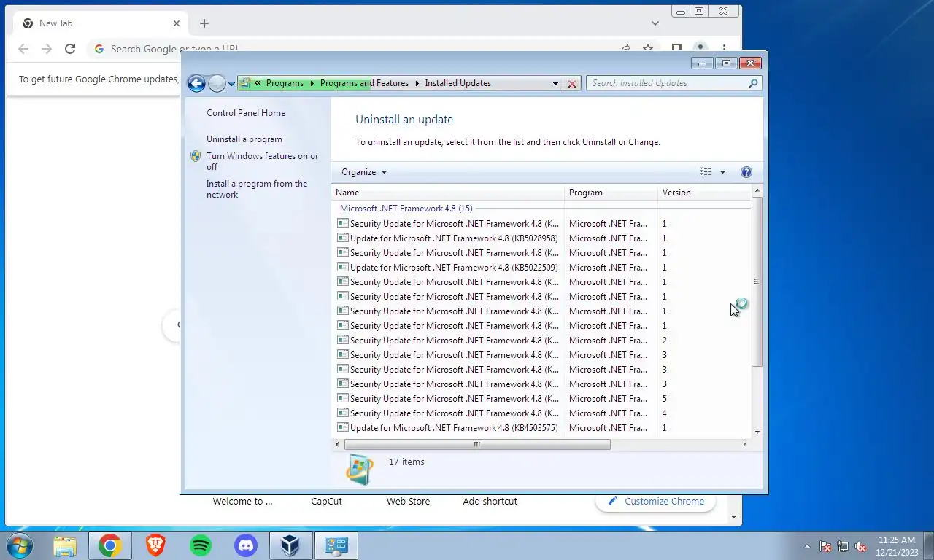Open VirtualBox from taskbar
The width and height of the screenshot is (934, 560).
291,545
